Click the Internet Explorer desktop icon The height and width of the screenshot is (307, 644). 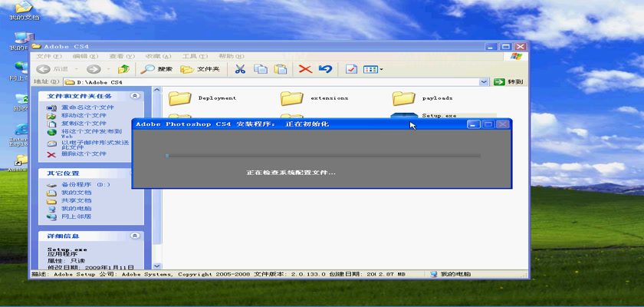tap(18, 135)
